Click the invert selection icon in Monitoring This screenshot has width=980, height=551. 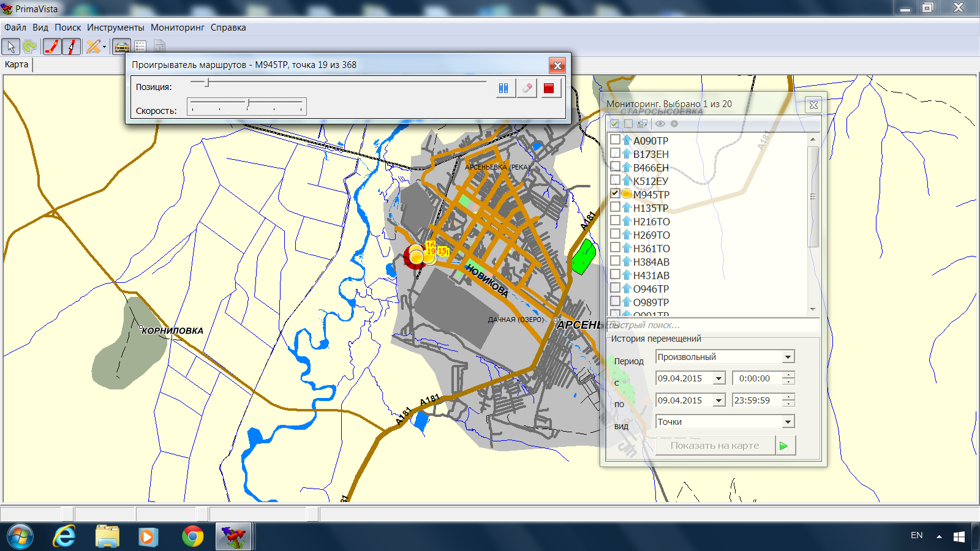[x=642, y=124]
